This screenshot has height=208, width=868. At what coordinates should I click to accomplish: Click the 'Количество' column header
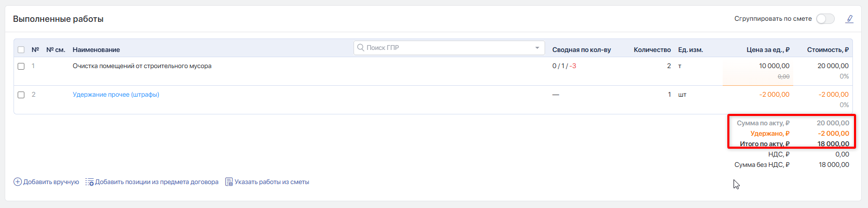[652, 50]
